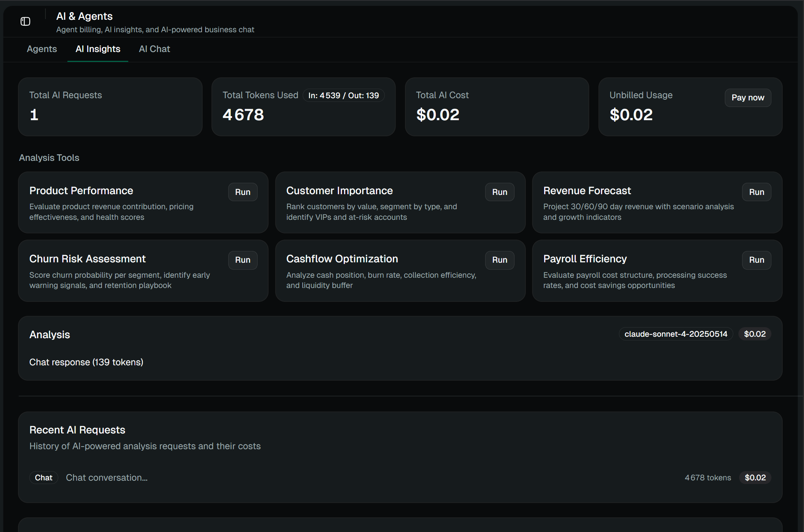Run the Revenue Forecast analysis

756,192
